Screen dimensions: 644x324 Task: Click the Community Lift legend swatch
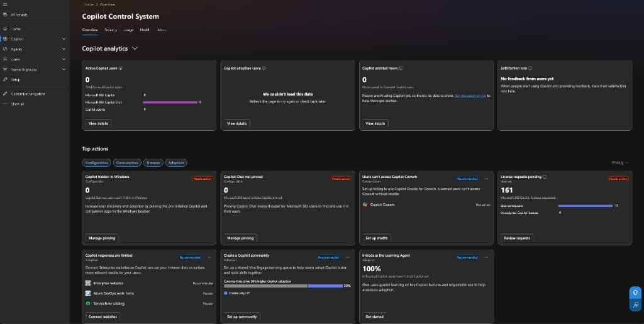pyautogui.click(x=226, y=293)
